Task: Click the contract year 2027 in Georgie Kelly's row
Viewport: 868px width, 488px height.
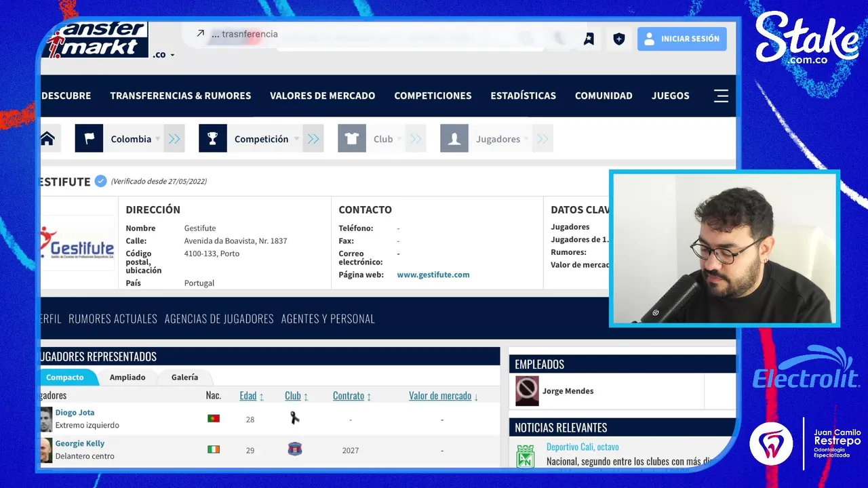Action: click(351, 450)
